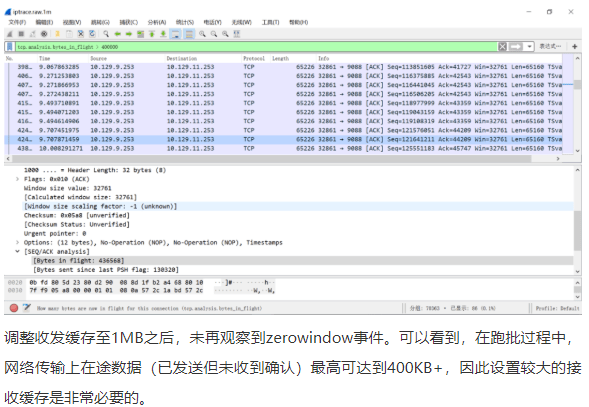Select the Bytes in flight: 436568 line
This screenshot has width=589, height=407.
302,261
